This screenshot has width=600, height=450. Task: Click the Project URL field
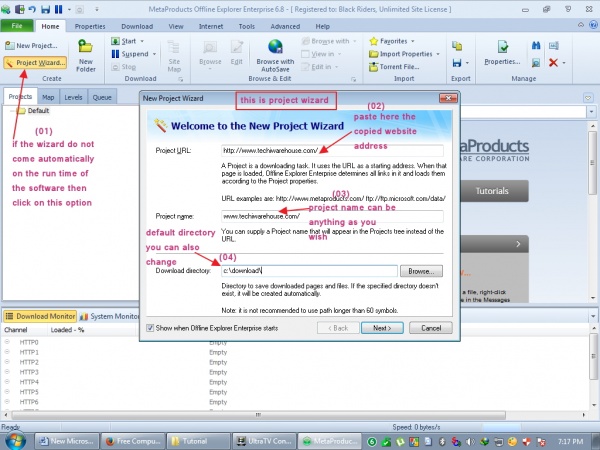click(x=332, y=150)
